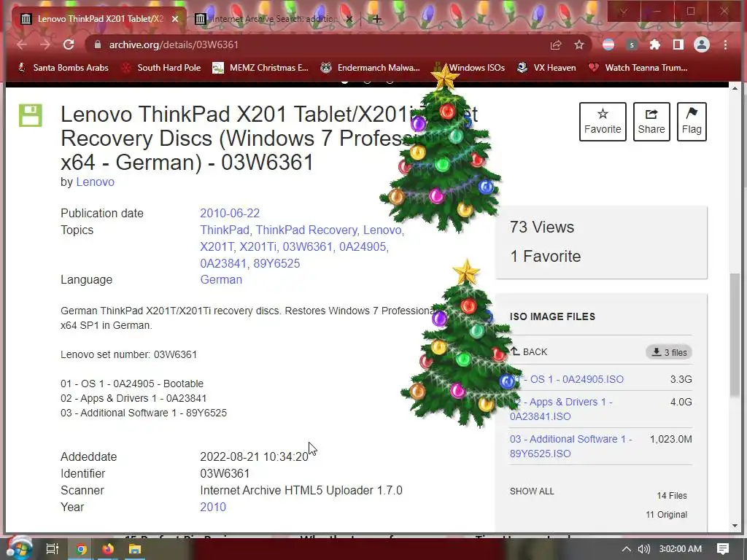Click the scrollbar down arrow

pyautogui.click(x=735, y=526)
